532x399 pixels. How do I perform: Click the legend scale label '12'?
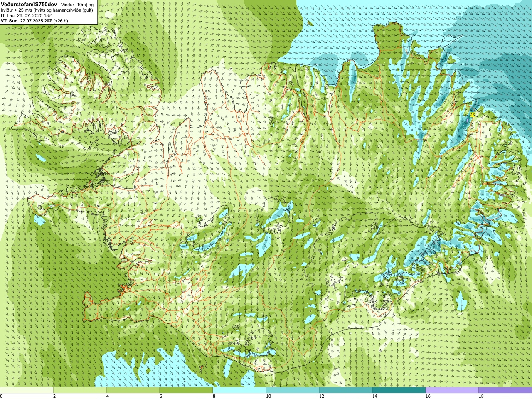pos(321,396)
